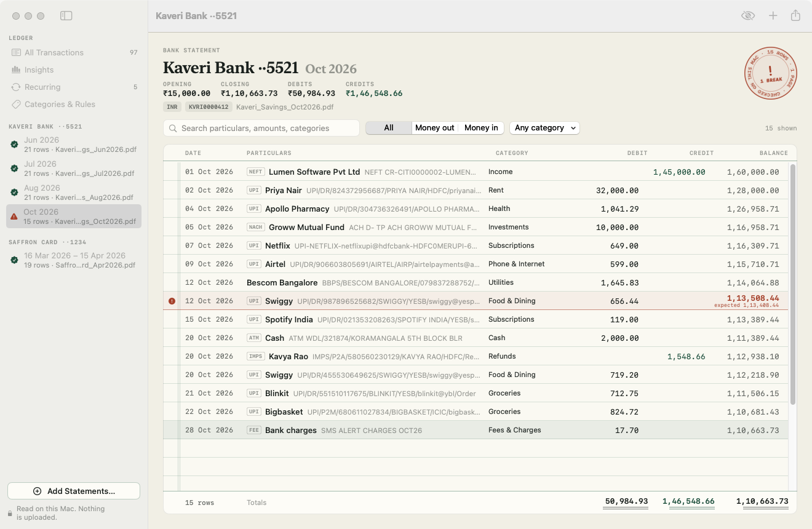Click the plus icon in toolbar
This screenshot has height=529, width=812.
click(773, 15)
